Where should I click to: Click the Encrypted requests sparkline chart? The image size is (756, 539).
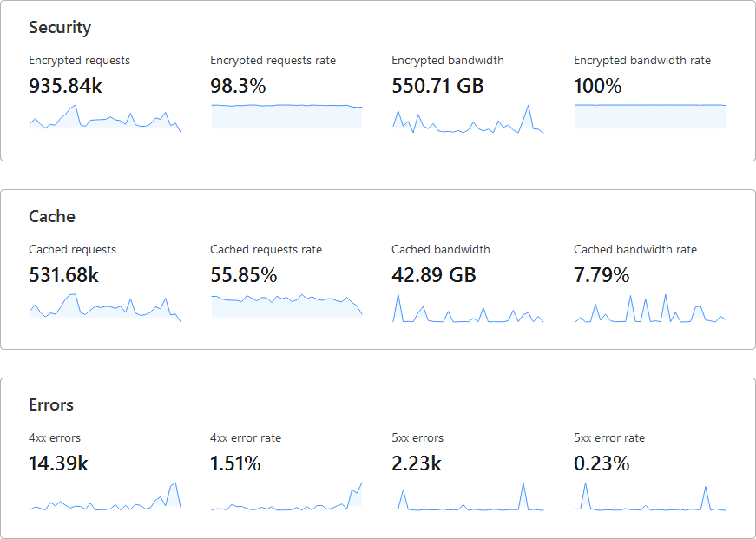[x=105, y=118]
